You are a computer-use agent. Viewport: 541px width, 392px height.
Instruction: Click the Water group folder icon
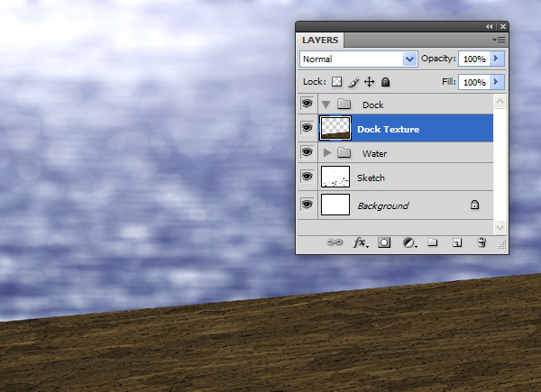tap(344, 152)
